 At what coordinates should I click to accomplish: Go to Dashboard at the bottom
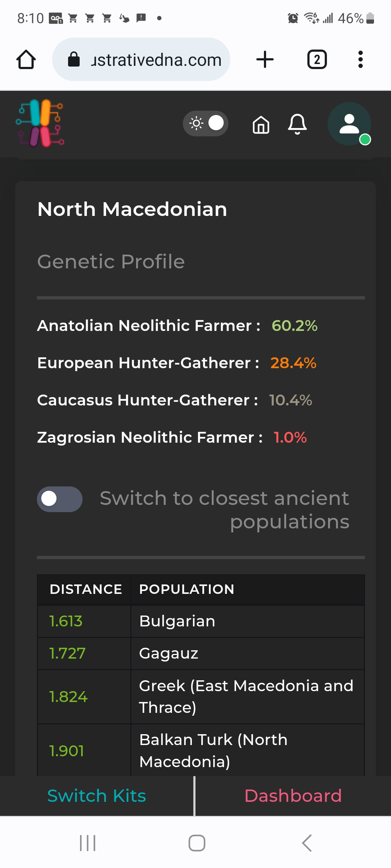tap(293, 796)
